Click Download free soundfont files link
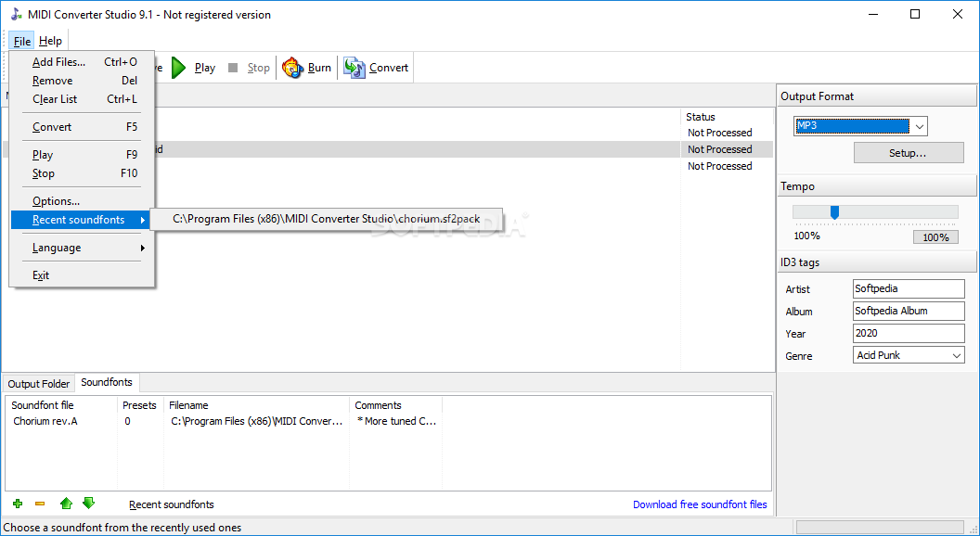980x536 pixels. (x=700, y=504)
